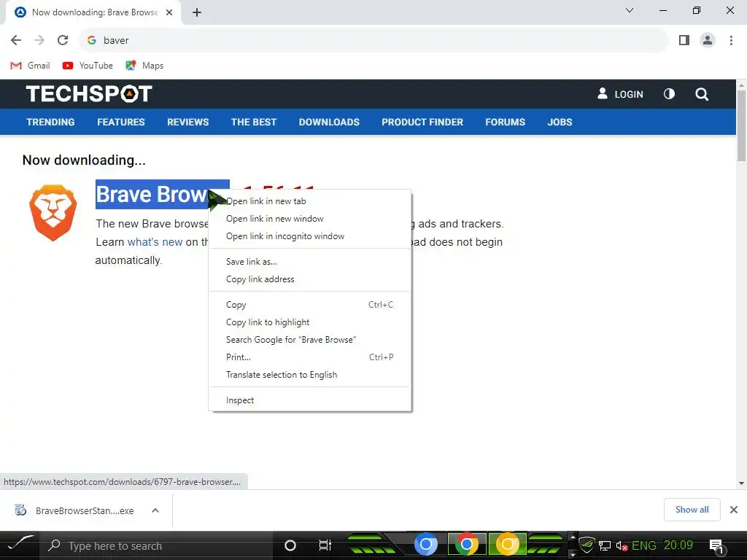Go back to the previous page
747x560 pixels.
click(x=16, y=40)
